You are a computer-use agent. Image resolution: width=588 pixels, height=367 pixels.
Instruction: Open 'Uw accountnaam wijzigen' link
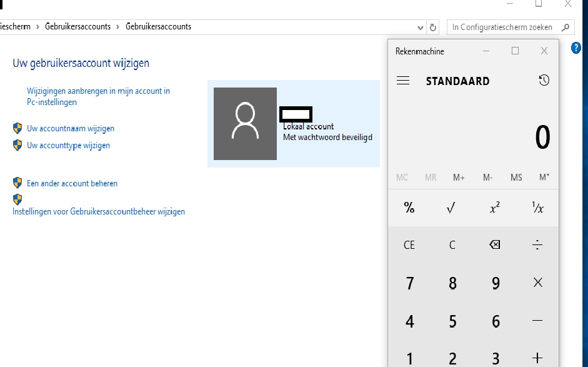tap(71, 128)
